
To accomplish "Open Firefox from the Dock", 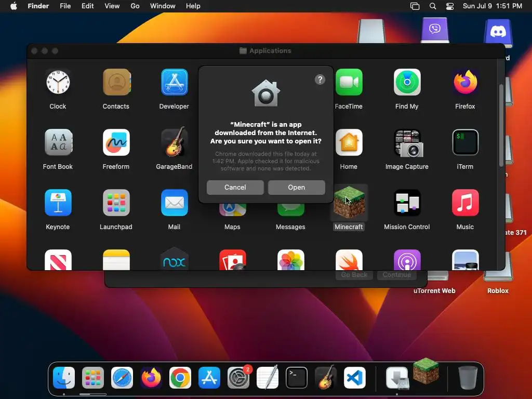I will pos(151,378).
